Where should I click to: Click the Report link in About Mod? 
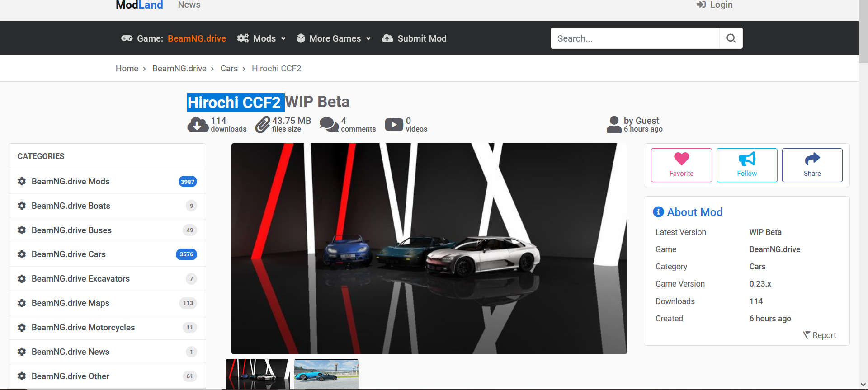click(x=819, y=335)
